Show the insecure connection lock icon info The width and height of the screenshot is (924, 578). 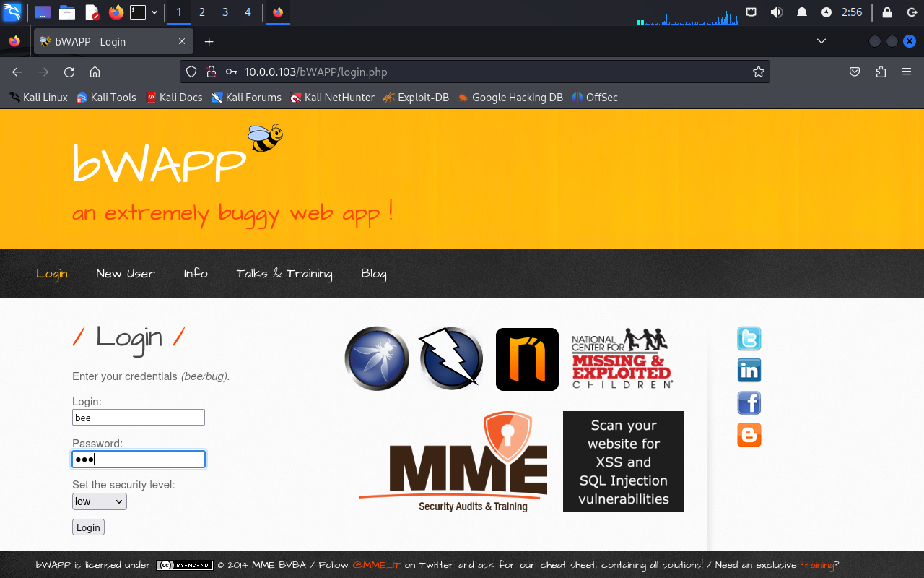(212, 72)
